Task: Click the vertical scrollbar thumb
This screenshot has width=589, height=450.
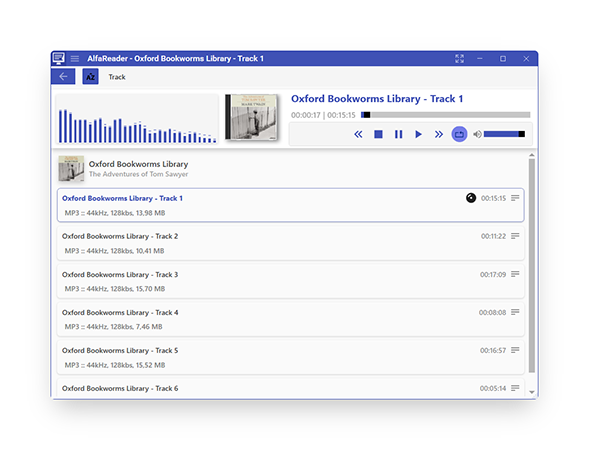Action: (532, 266)
